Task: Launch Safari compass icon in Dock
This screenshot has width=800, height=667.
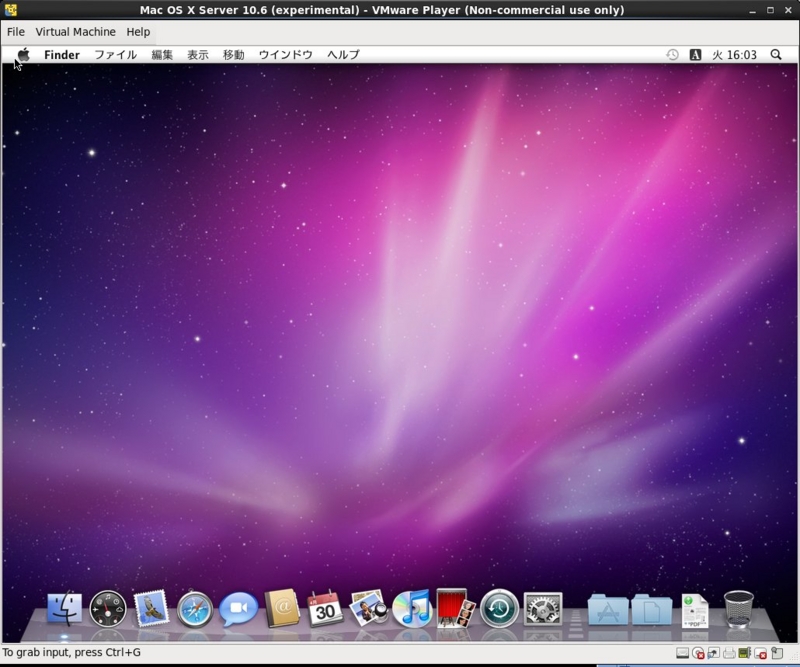Action: (195, 609)
